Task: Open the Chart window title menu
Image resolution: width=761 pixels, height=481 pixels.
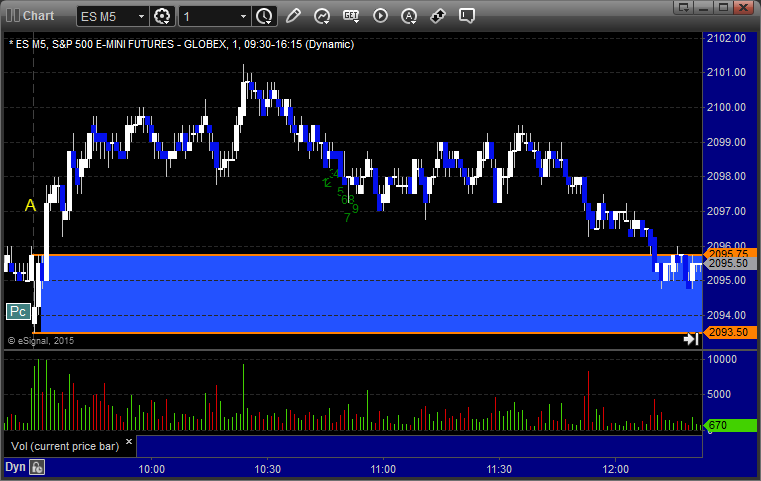Action: pyautogui.click(x=30, y=16)
